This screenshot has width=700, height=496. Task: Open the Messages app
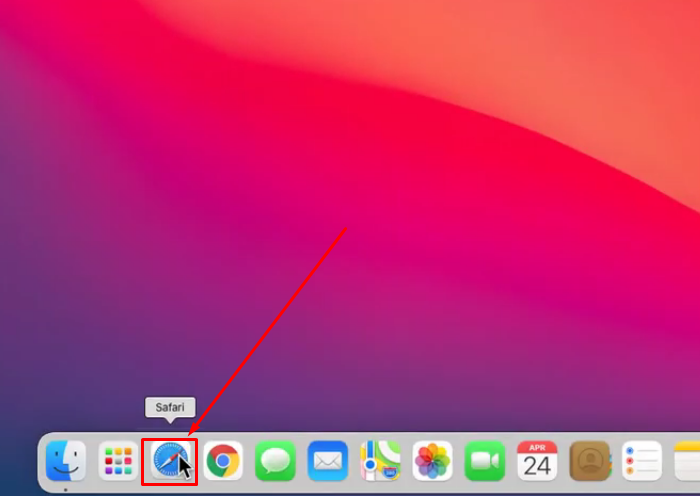point(275,461)
